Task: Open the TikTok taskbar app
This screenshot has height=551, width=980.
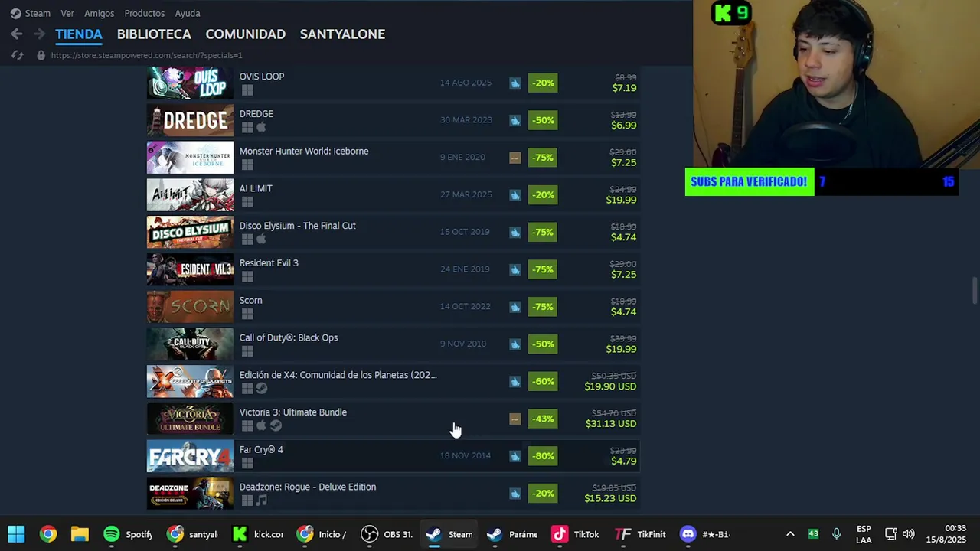Action: coord(576,534)
